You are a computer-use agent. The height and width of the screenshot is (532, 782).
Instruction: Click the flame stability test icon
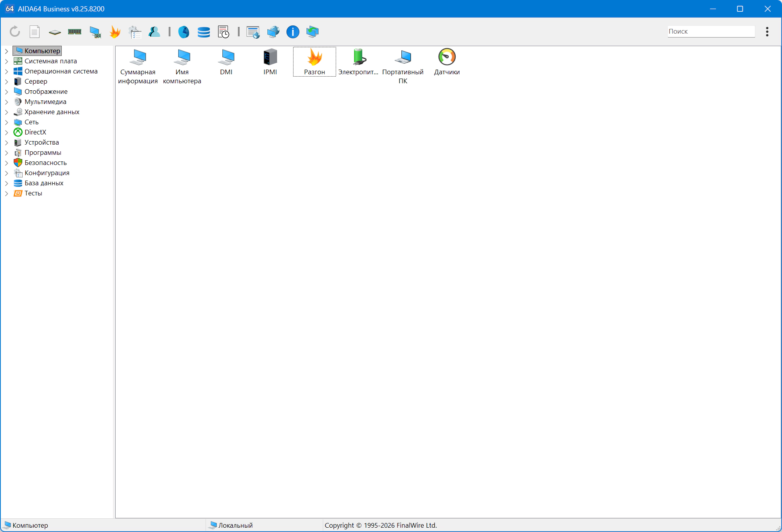(x=115, y=32)
